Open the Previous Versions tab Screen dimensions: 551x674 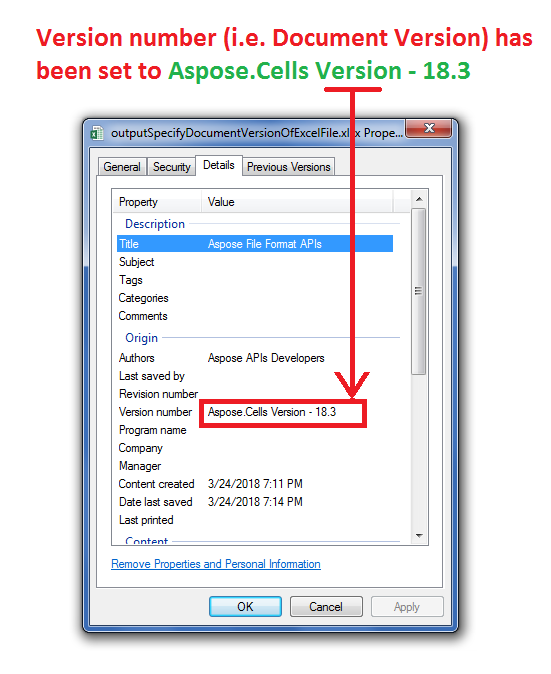(288, 167)
